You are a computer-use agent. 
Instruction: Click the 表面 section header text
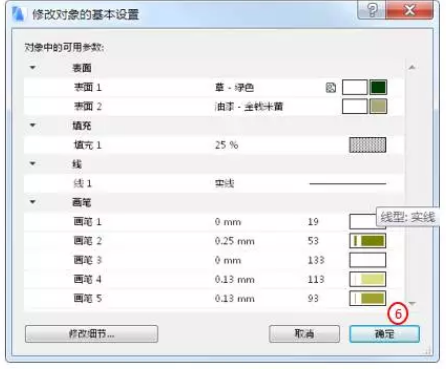pyautogui.click(x=82, y=68)
